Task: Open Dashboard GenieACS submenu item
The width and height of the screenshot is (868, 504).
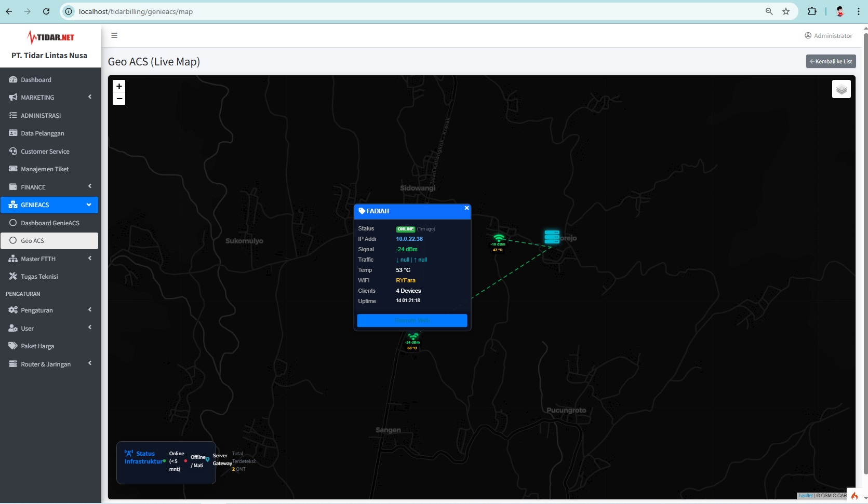Action: click(x=50, y=223)
